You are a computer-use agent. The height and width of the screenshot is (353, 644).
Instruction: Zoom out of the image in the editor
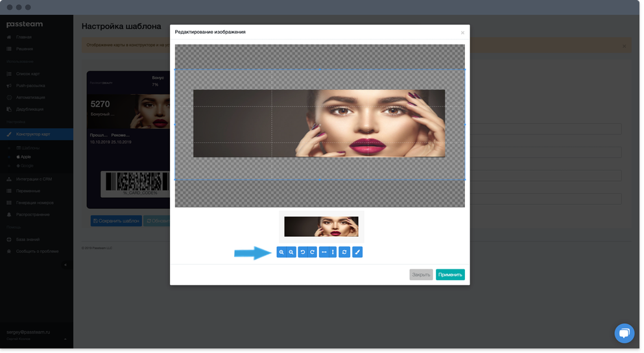pos(291,252)
